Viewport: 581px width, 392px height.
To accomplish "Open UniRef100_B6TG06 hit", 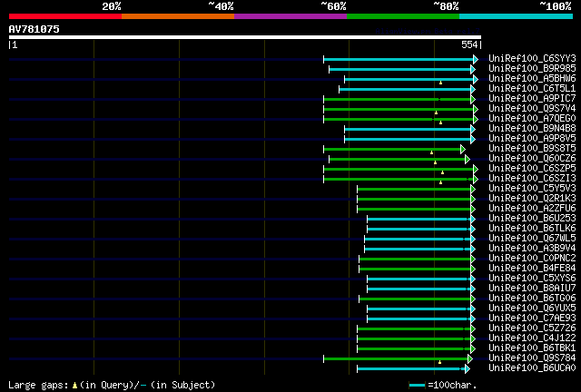I will [x=532, y=299].
